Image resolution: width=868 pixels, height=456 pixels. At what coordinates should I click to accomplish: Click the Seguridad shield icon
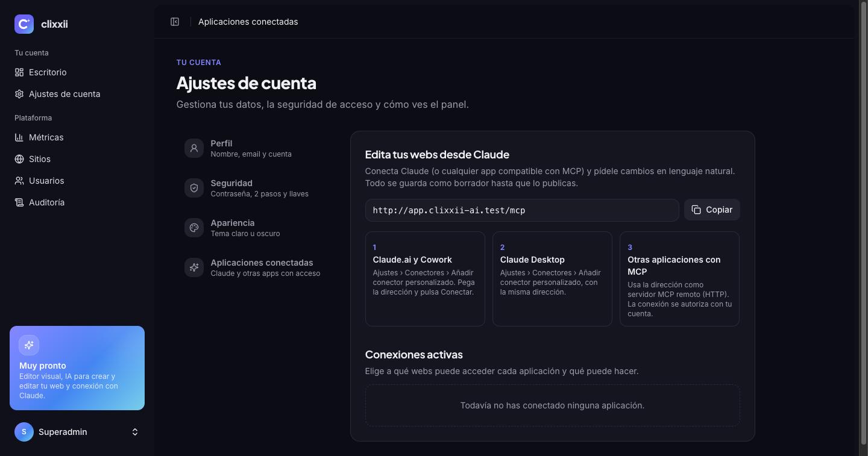coord(194,188)
